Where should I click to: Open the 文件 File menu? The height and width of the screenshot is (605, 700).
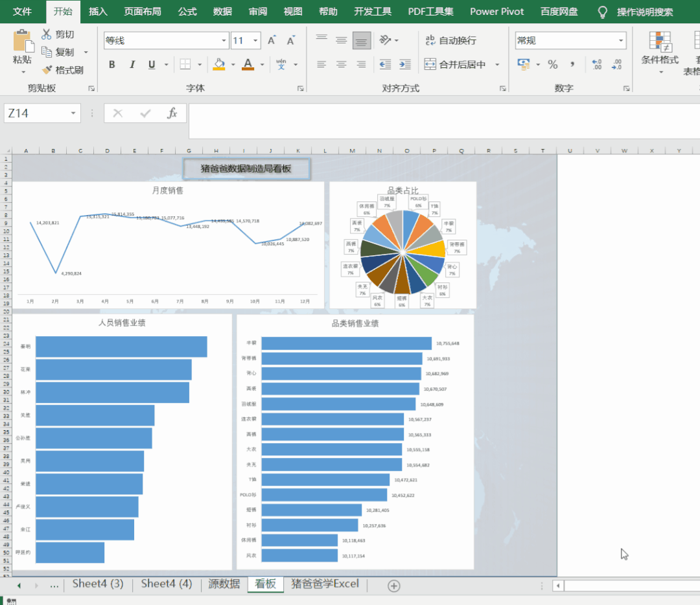22,12
